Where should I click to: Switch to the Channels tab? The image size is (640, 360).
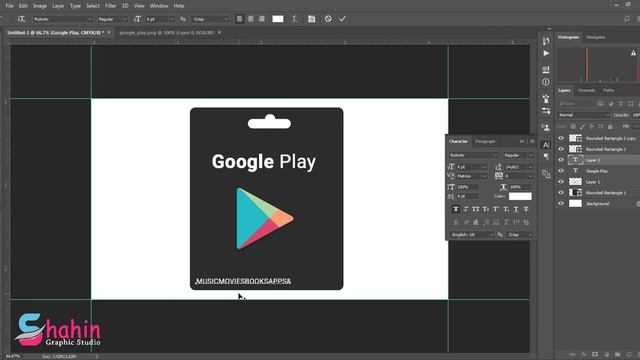(586, 90)
